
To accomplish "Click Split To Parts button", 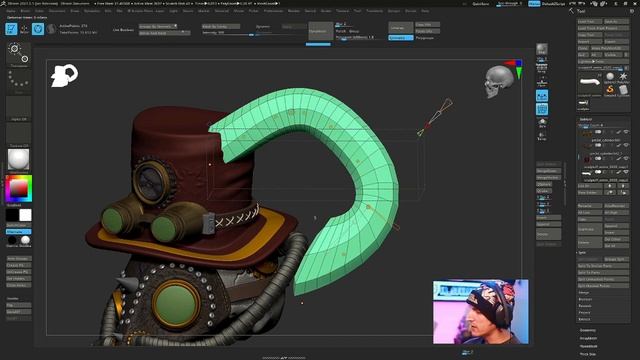I will click(x=603, y=273).
